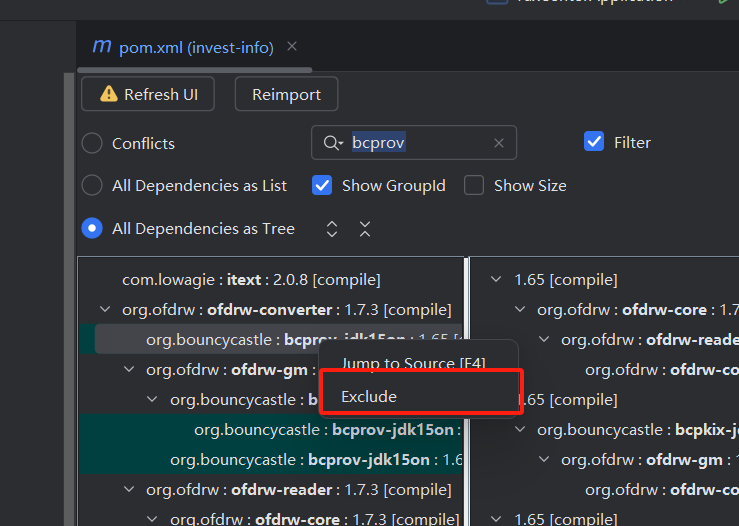The width and height of the screenshot is (739, 526).
Task: Select All Dependencies as Tree option
Action: coord(92,228)
